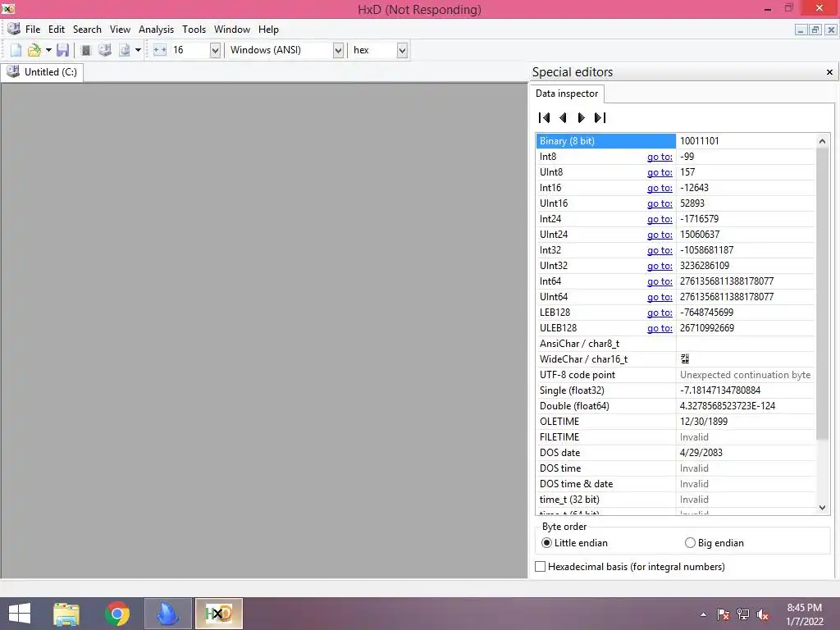This screenshot has width=840, height=630.
Task: Click the Single (float32) value -7.18147134780884
Action: pos(720,390)
